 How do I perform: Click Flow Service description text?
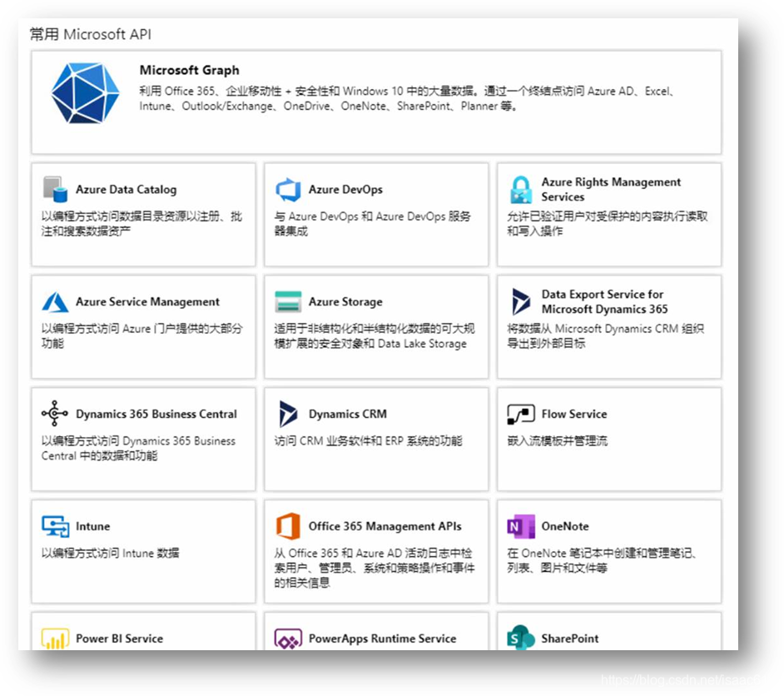pos(558,440)
